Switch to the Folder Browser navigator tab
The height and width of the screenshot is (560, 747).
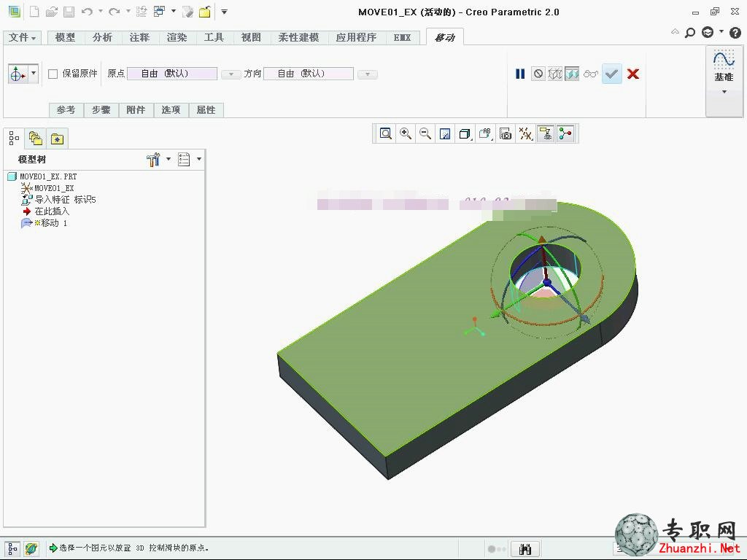pos(36,139)
